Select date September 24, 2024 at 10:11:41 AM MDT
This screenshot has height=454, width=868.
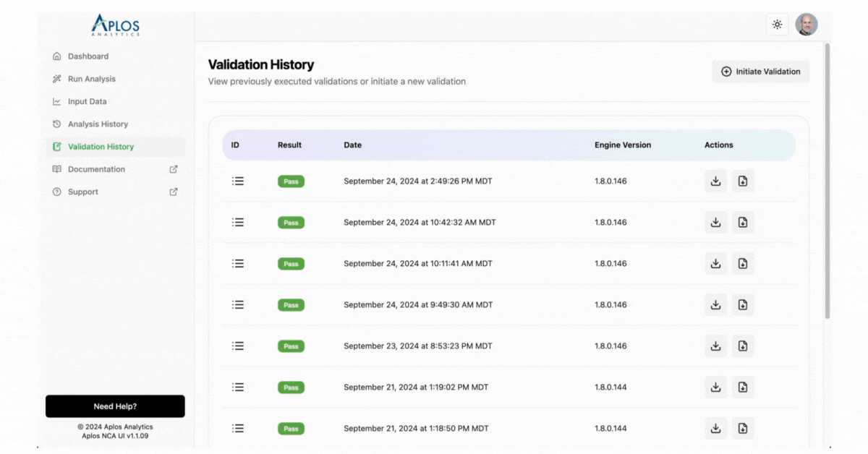(x=418, y=263)
